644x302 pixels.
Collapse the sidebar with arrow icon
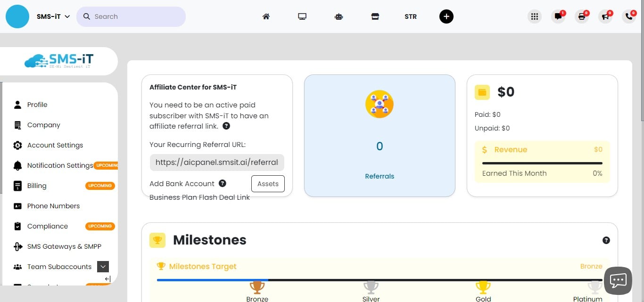[107, 279]
